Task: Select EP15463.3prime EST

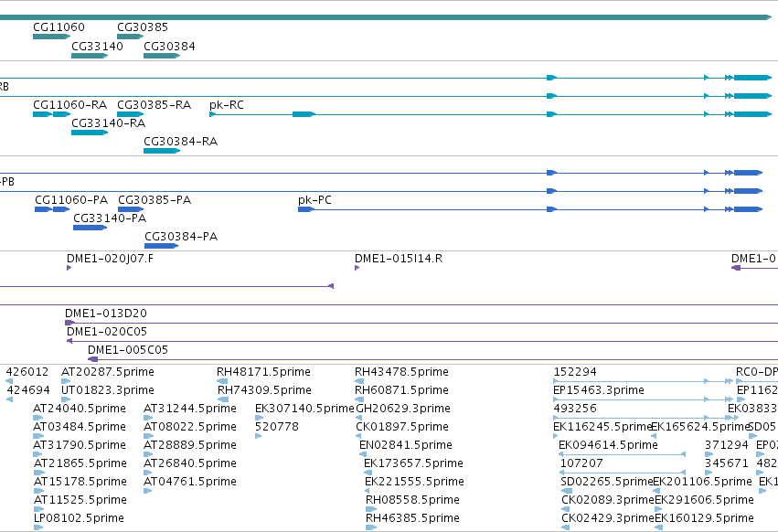Action: [643, 399]
